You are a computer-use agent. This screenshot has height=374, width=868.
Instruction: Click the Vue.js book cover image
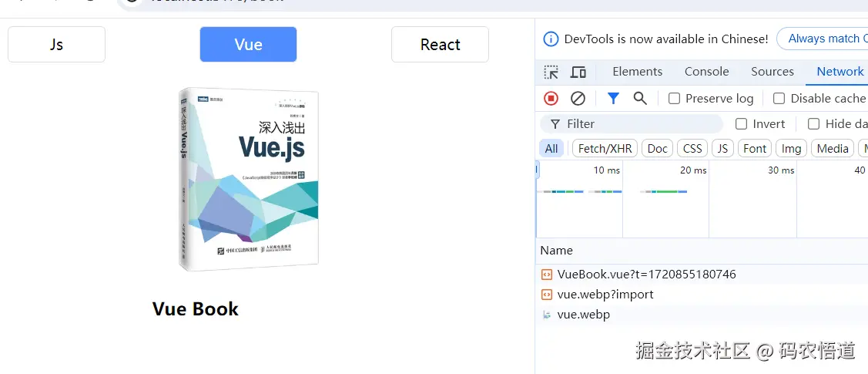coord(249,180)
